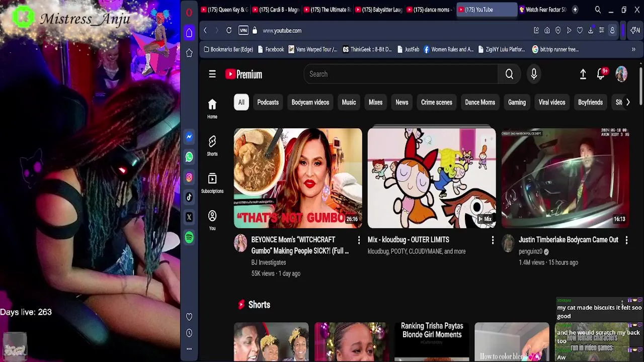Open the YouTube account avatar menu

[622, 74]
